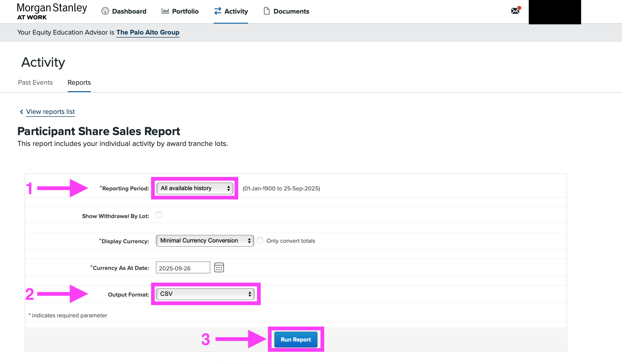Click the back chevron beside View reports list
This screenshot has height=364, width=622.
coord(21,112)
